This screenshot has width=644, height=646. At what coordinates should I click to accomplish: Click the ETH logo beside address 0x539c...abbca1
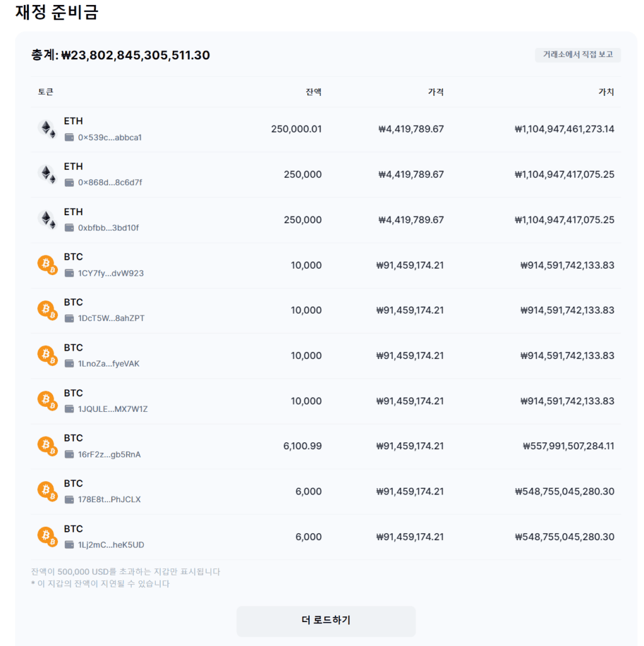pyautogui.click(x=47, y=129)
